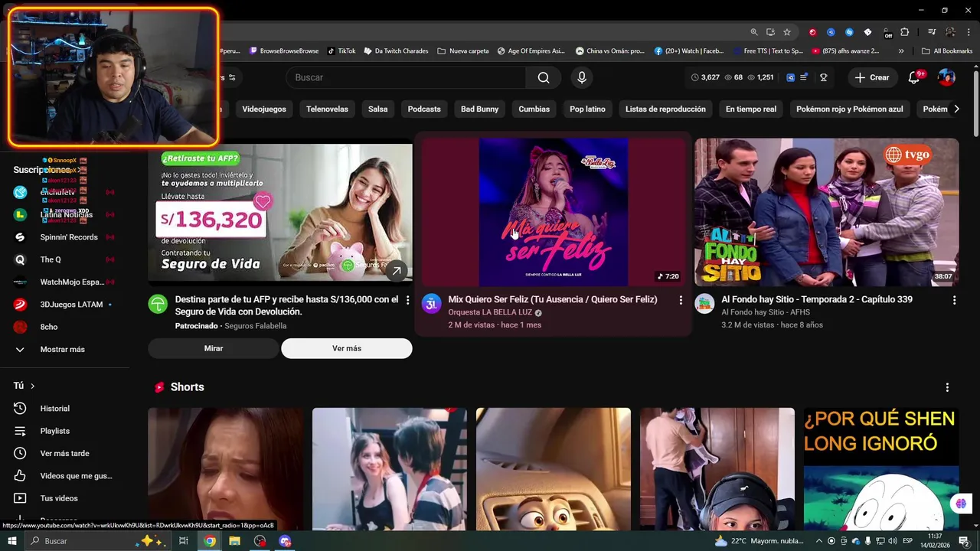Open Ver más tarde in sidebar

click(64, 453)
